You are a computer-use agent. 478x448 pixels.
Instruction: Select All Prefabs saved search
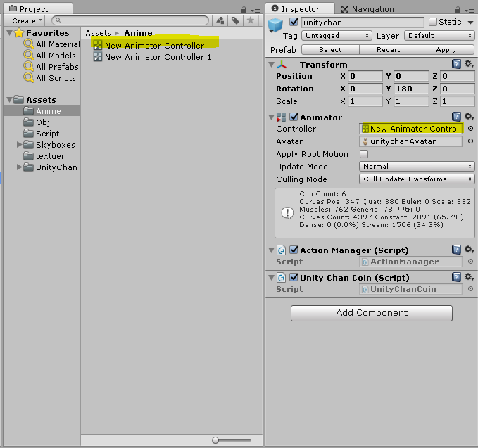click(51, 67)
